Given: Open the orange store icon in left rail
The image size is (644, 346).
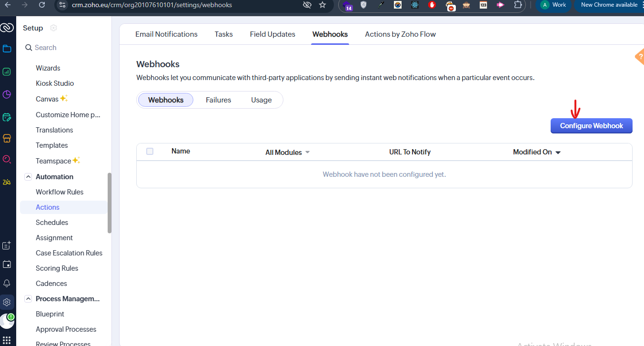Looking at the screenshot, I should coord(7,139).
